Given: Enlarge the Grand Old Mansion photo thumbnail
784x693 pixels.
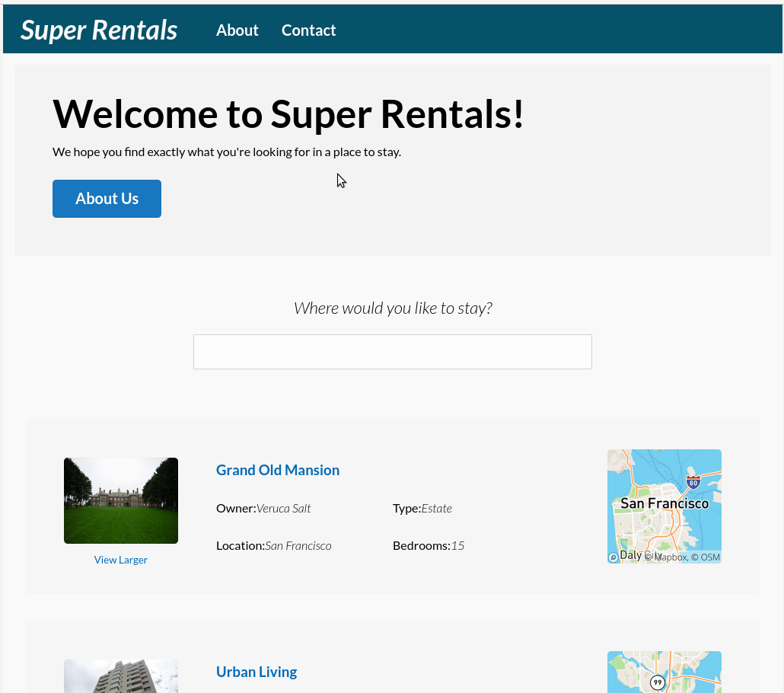Looking at the screenshot, I should click(121, 500).
